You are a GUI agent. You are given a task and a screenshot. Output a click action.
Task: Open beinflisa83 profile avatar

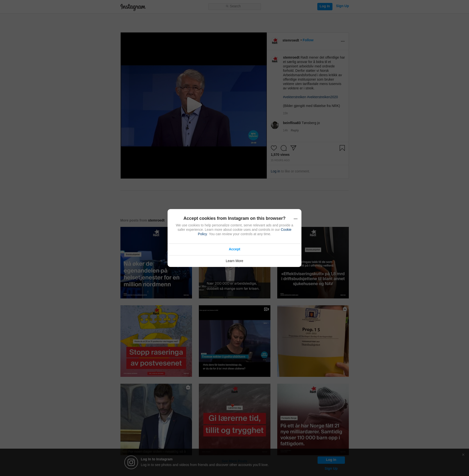[275, 125]
